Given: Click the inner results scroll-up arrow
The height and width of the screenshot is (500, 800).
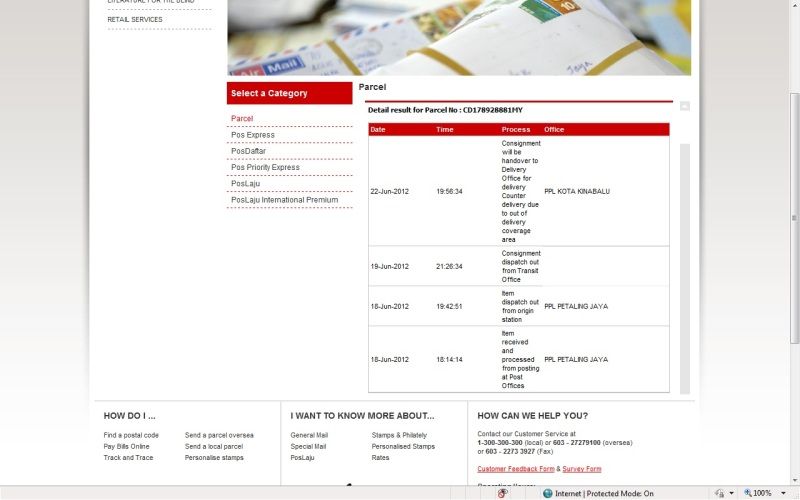Looking at the screenshot, I should (x=685, y=106).
